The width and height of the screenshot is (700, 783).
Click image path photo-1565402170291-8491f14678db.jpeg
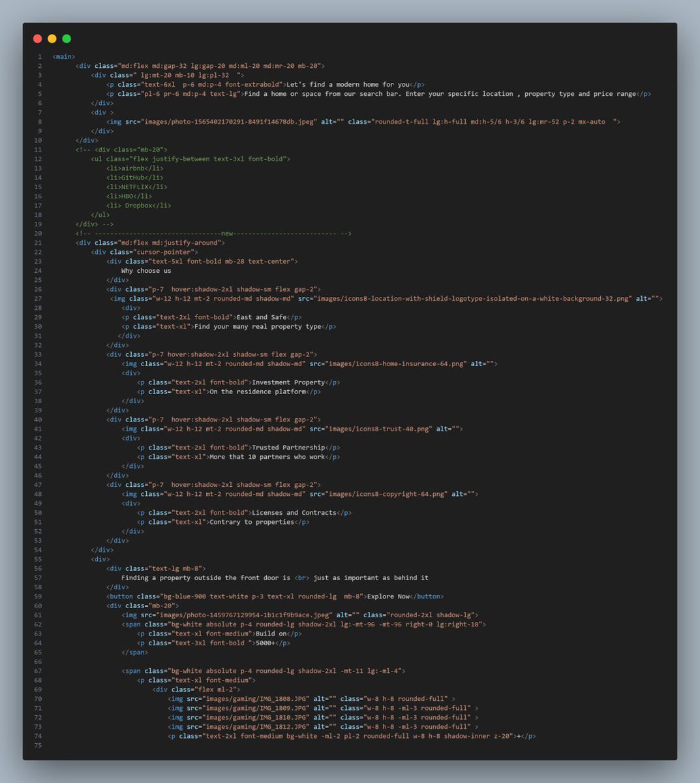pos(229,122)
